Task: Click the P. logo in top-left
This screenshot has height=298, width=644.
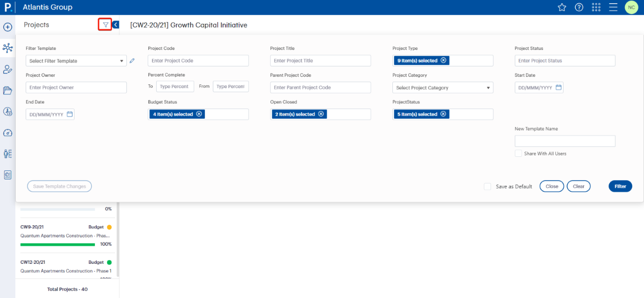Action: point(8,7)
